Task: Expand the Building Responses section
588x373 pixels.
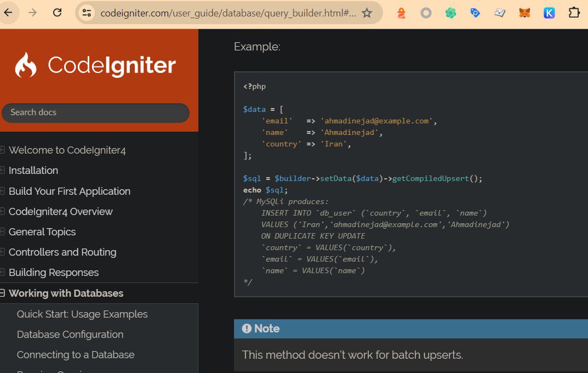Action: pyautogui.click(x=2, y=273)
